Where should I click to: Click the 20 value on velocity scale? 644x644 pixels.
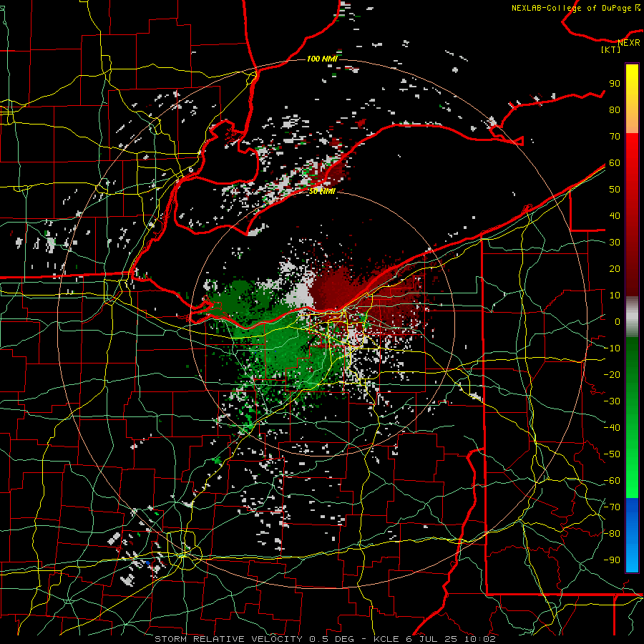click(x=615, y=268)
